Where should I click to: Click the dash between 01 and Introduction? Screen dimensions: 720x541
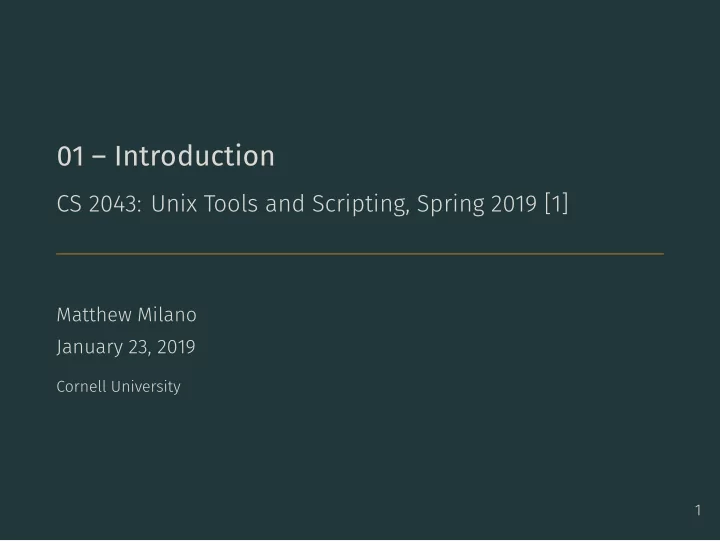(99, 158)
